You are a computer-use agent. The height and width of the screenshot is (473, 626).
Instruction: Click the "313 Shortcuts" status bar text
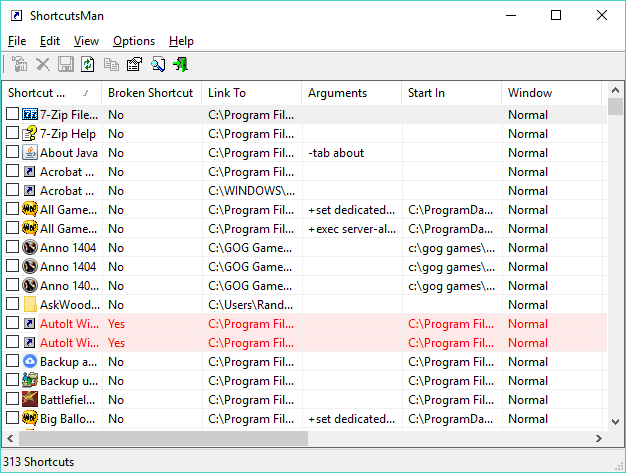(39, 462)
